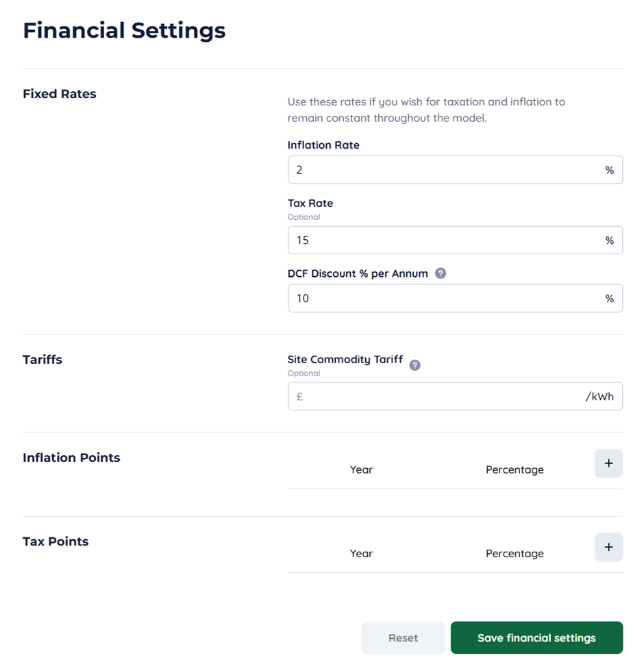Open the DCF Discount help tooltip icon

point(440,273)
